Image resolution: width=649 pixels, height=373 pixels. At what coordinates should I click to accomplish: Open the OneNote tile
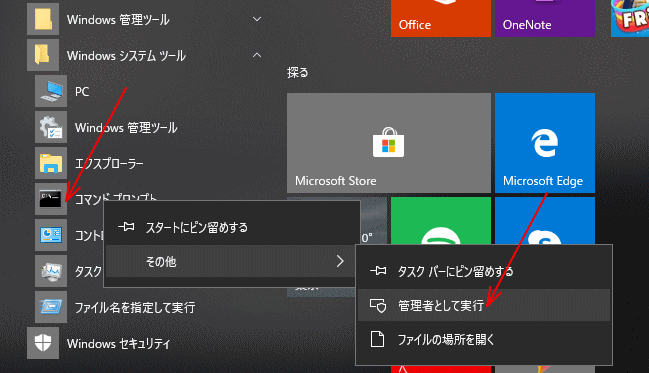[x=545, y=18]
